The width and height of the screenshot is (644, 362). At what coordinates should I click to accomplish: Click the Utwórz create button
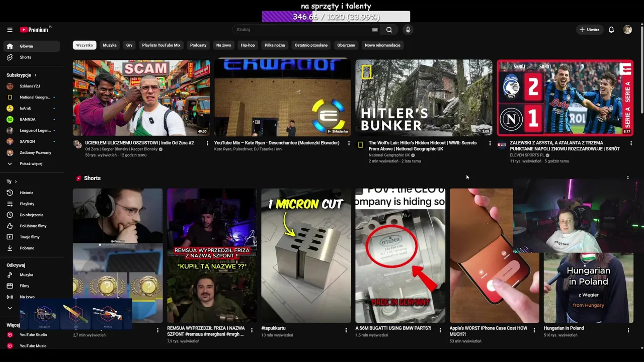tap(589, 30)
